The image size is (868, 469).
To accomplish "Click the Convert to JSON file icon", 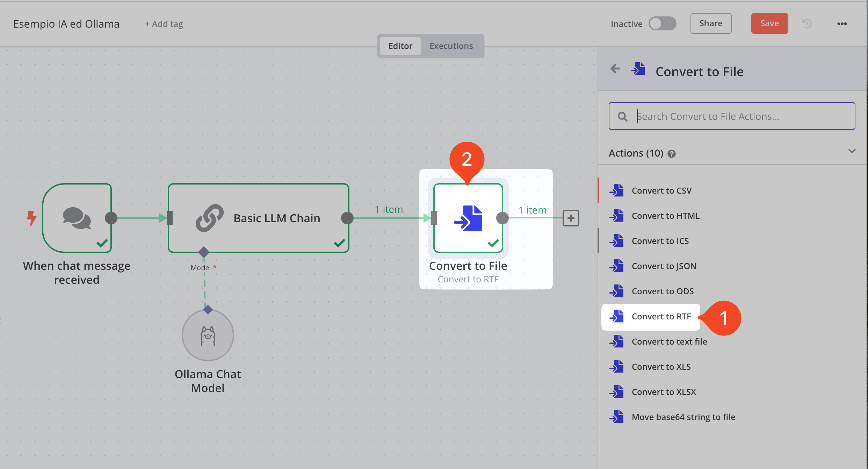I will point(617,266).
